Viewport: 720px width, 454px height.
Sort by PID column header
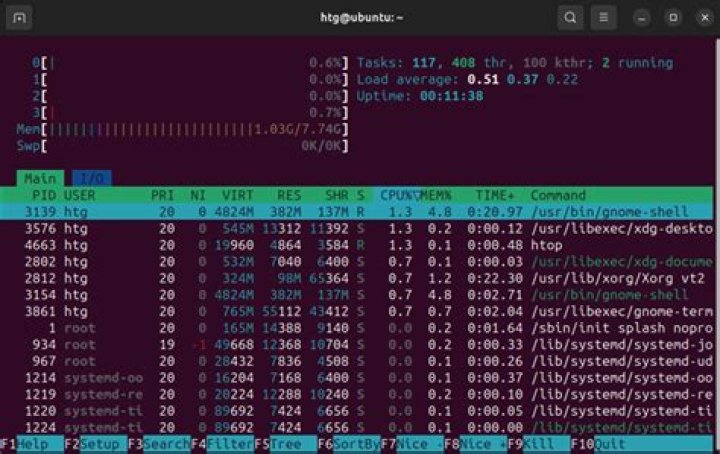pos(44,196)
